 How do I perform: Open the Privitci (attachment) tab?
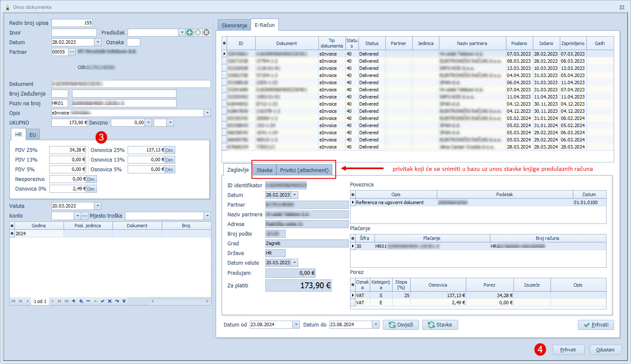click(304, 170)
